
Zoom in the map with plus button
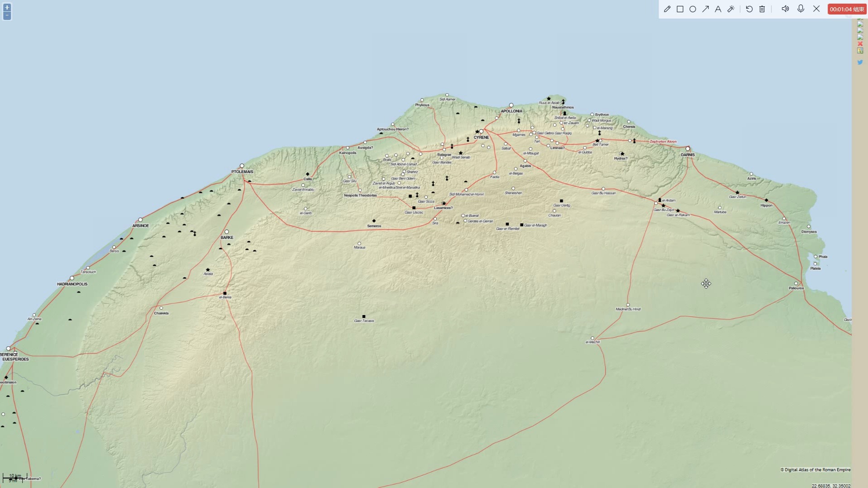click(7, 7)
